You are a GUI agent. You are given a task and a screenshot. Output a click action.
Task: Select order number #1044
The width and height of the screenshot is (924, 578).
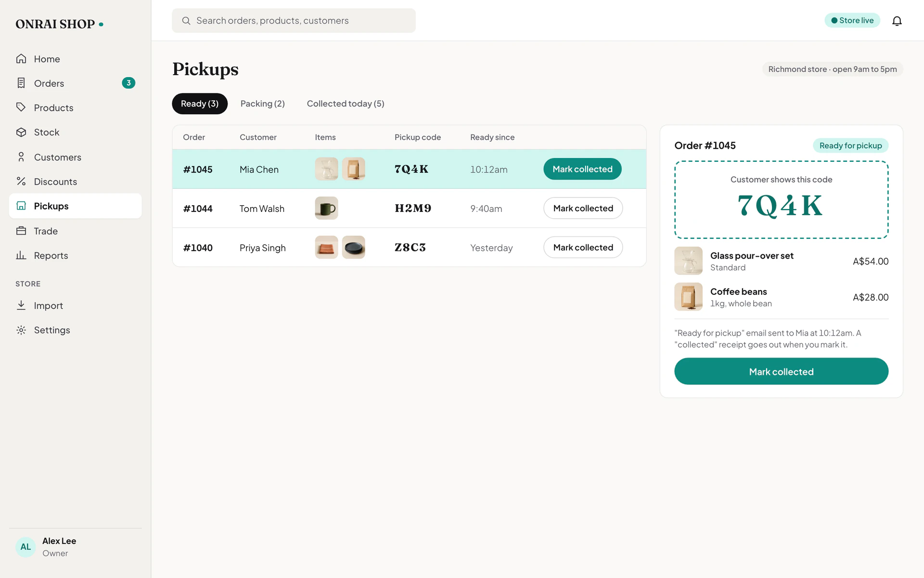198,209
